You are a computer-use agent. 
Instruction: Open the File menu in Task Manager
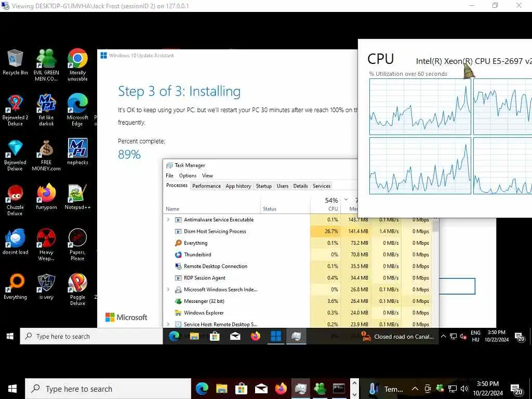pos(169,176)
